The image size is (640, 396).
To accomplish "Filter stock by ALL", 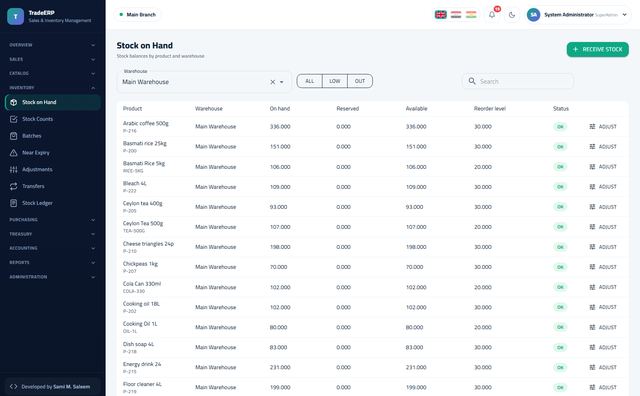I will [310, 81].
